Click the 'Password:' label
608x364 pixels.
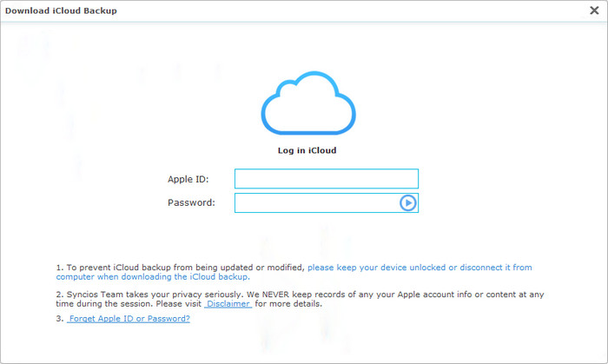tap(191, 202)
